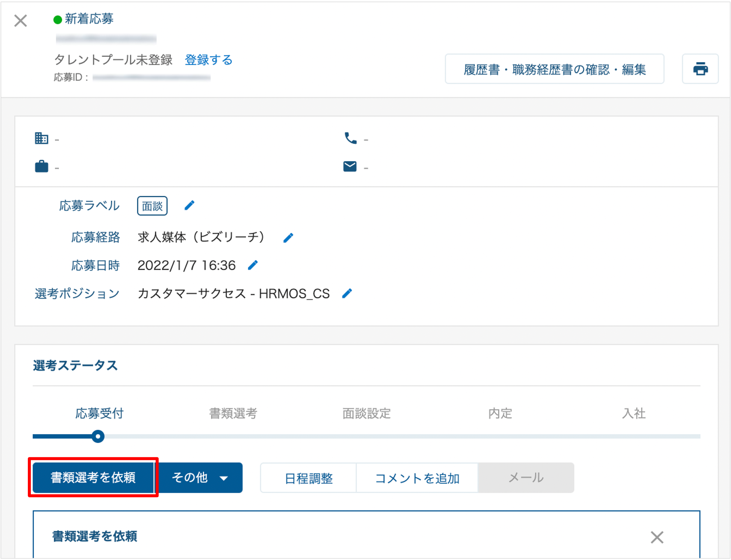Click the 求人媒体（ビズリーチ） route value
Image resolution: width=731 pixels, height=560 pixels.
[201, 237]
